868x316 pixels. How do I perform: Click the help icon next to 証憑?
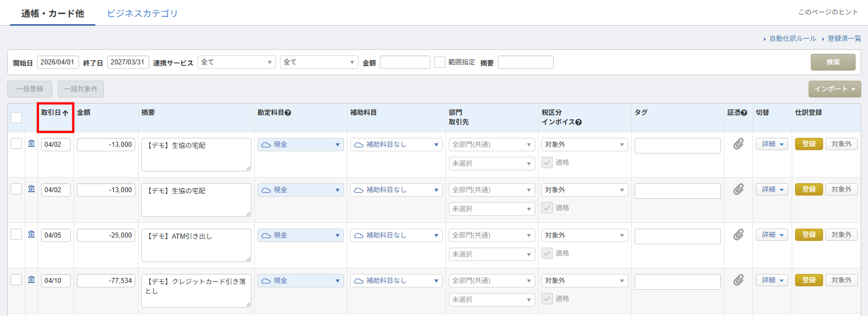tap(744, 113)
